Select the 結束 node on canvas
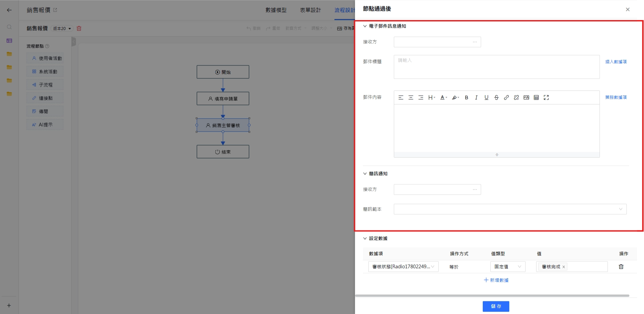The image size is (644, 314). (x=223, y=152)
